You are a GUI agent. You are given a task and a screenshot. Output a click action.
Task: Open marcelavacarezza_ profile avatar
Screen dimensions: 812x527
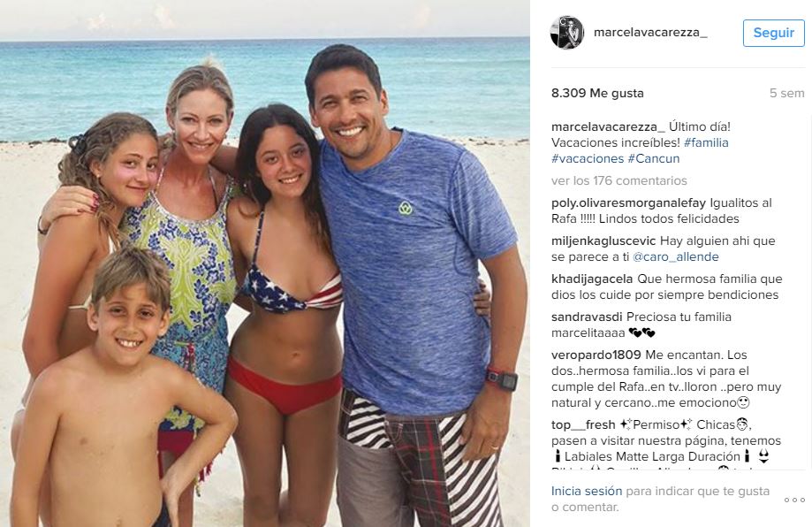pos(567,33)
